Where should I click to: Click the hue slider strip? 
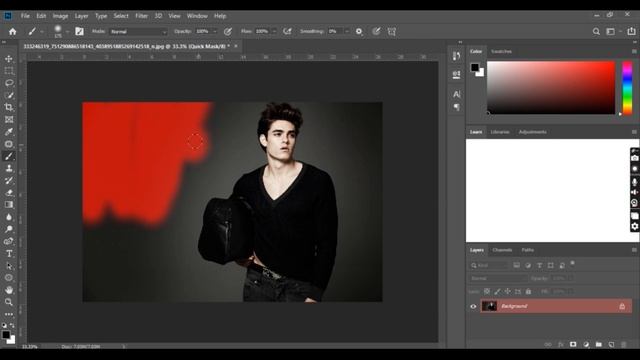point(627,88)
